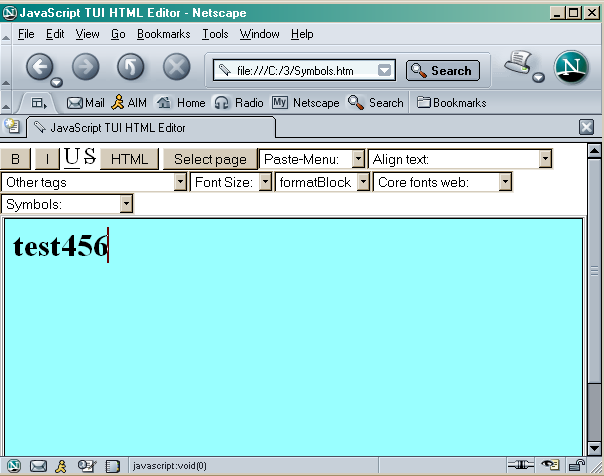
Task: Open the Go menu
Action: coord(118,34)
